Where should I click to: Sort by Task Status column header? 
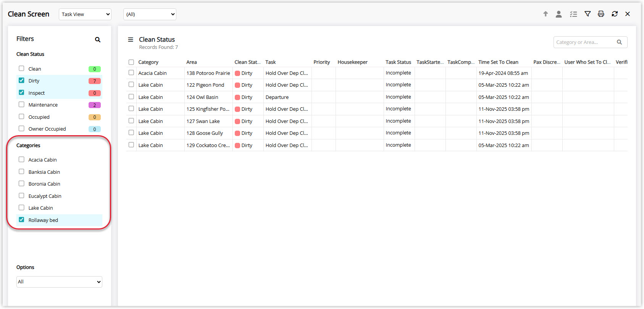[399, 62]
